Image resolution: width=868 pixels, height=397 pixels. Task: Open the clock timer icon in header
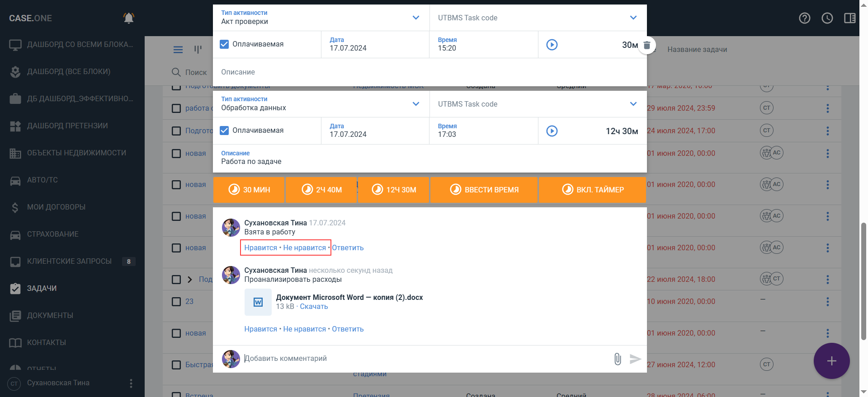(827, 18)
